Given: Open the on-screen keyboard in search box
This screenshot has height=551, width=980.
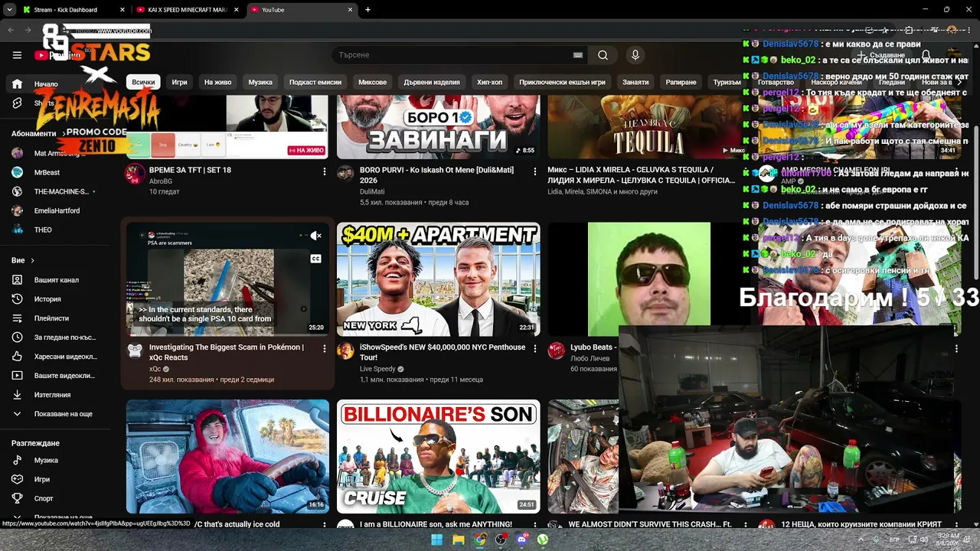Looking at the screenshot, I should click(578, 55).
